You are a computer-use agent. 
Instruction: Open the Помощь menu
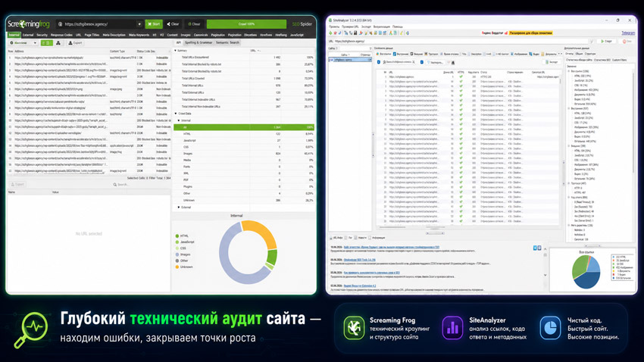(x=397, y=27)
